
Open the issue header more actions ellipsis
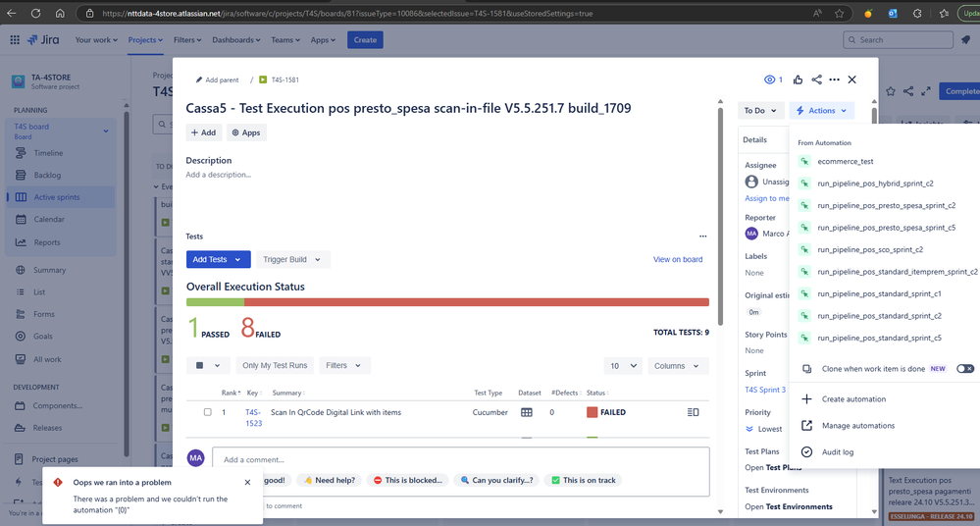click(x=835, y=79)
